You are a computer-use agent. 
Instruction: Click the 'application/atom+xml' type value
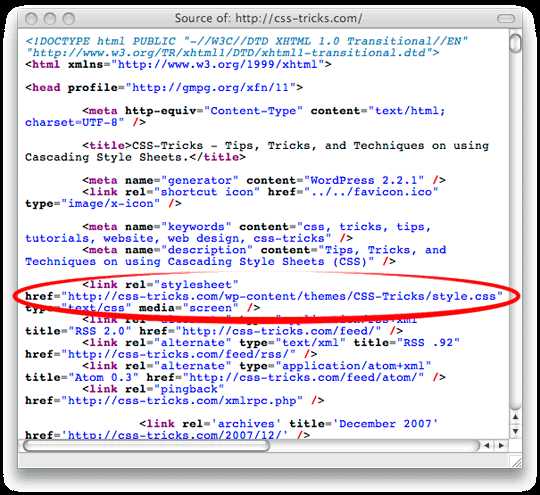[x=353, y=366]
